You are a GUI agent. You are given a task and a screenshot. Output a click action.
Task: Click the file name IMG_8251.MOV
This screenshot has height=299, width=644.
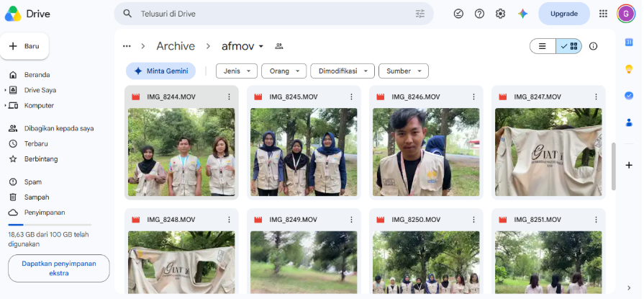pyautogui.click(x=538, y=220)
